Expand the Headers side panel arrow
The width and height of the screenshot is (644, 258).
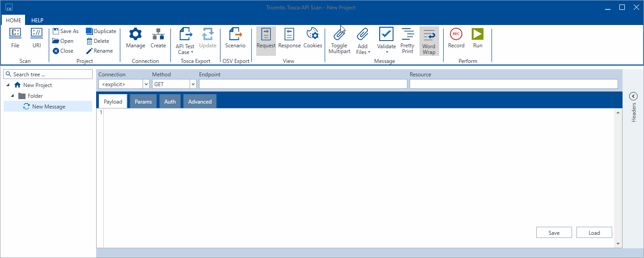(633, 96)
